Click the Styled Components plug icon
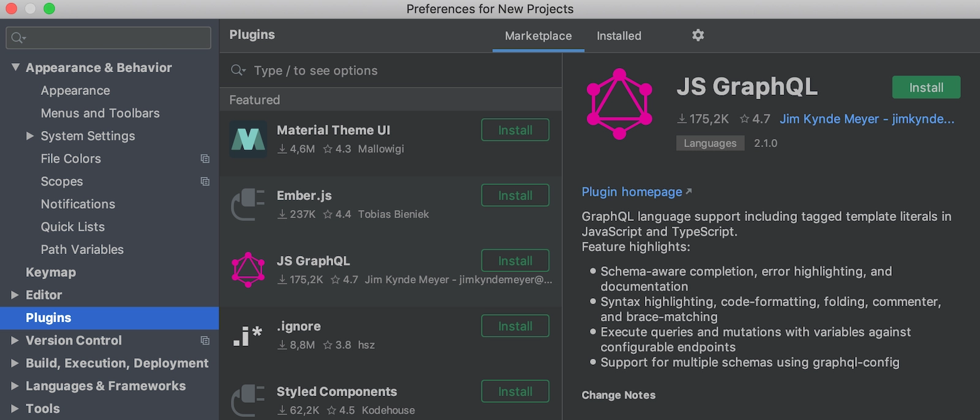The image size is (980, 420). (248, 400)
